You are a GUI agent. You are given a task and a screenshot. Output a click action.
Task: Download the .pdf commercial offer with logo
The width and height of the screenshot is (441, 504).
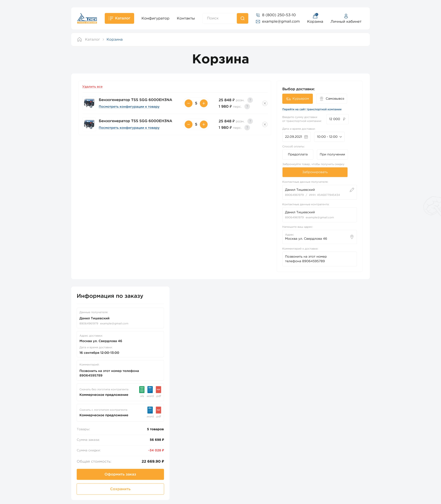click(158, 410)
